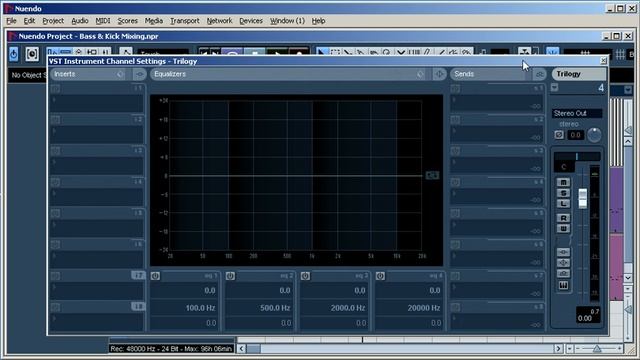Open the Stereo Out output routing dropdown
Viewport: 640px width, 360px height.
(x=577, y=113)
